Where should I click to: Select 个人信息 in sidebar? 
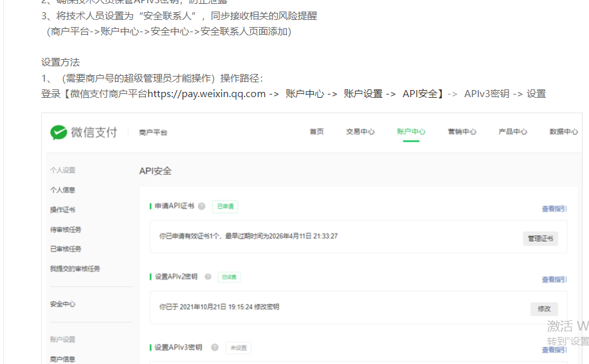[x=63, y=190]
